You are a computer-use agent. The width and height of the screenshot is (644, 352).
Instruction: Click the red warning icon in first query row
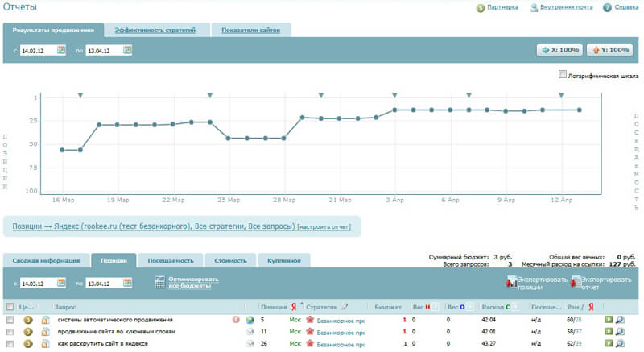[237, 320]
